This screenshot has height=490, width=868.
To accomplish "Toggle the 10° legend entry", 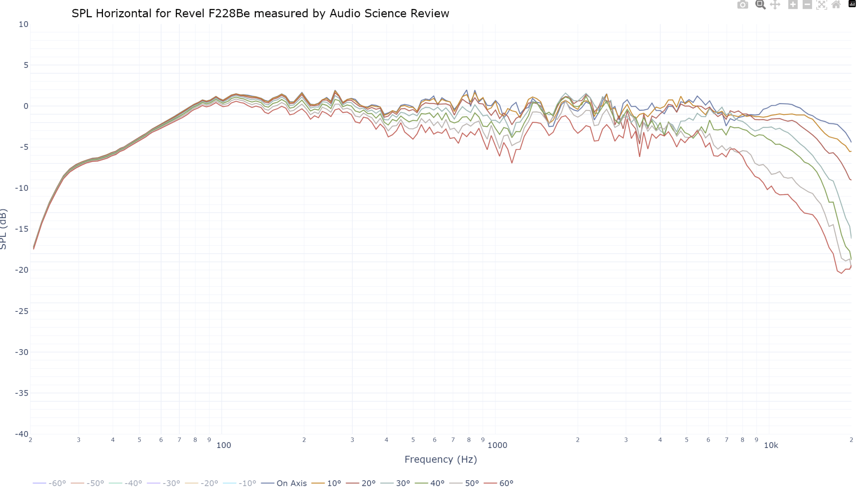I will 326,483.
